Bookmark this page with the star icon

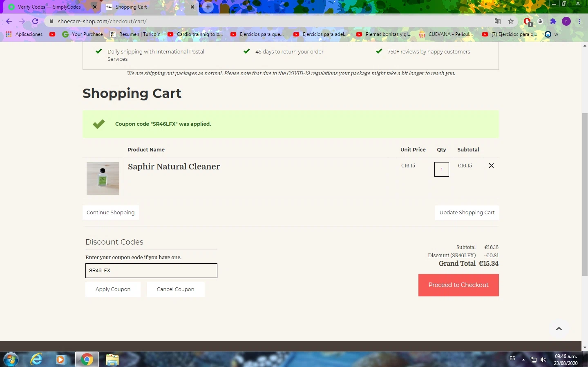511,21
